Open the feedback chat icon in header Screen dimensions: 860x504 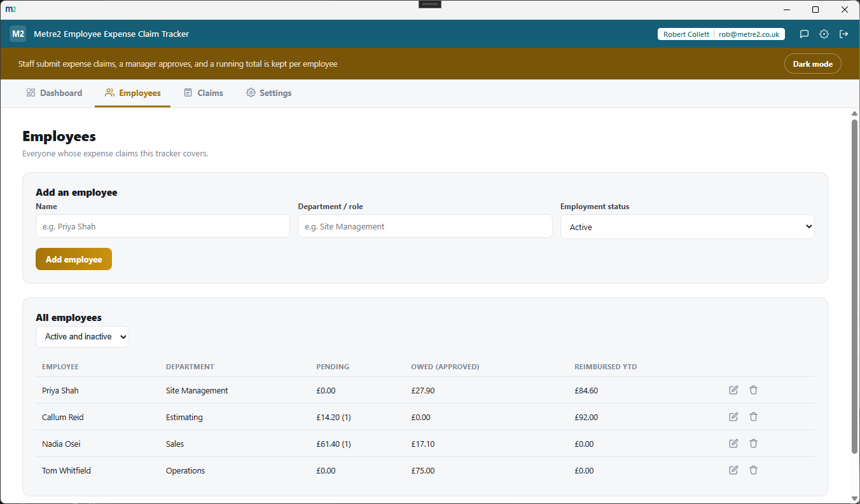(x=804, y=34)
